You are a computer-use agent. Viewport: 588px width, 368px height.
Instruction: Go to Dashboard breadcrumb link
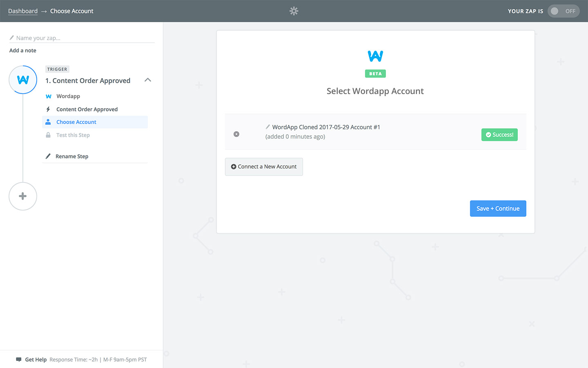[23, 11]
